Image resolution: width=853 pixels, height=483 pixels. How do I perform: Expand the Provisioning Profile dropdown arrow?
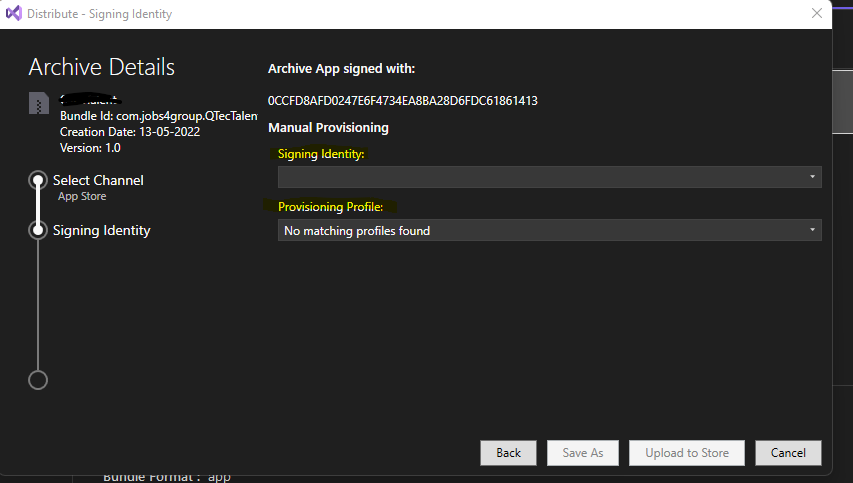813,231
